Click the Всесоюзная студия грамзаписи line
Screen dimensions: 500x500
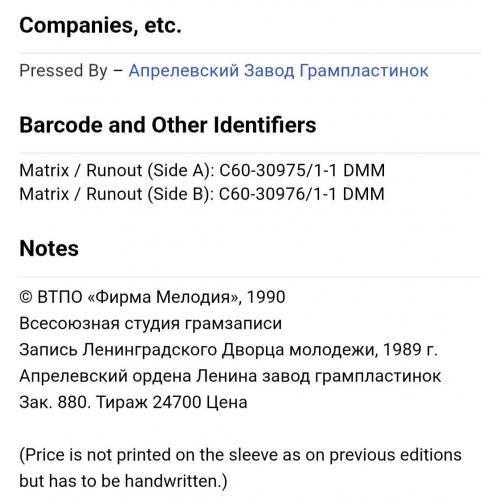point(151,324)
